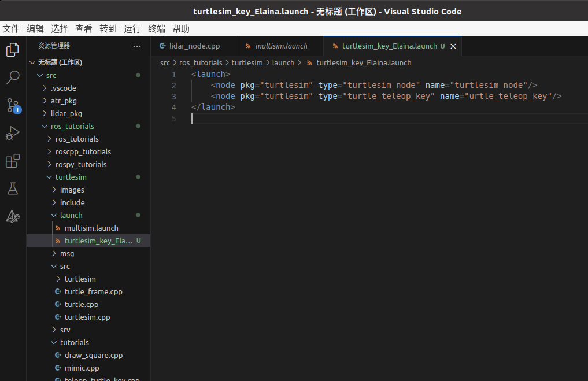
Task: Click the multisim.launch tree file icon
Action: [58, 228]
